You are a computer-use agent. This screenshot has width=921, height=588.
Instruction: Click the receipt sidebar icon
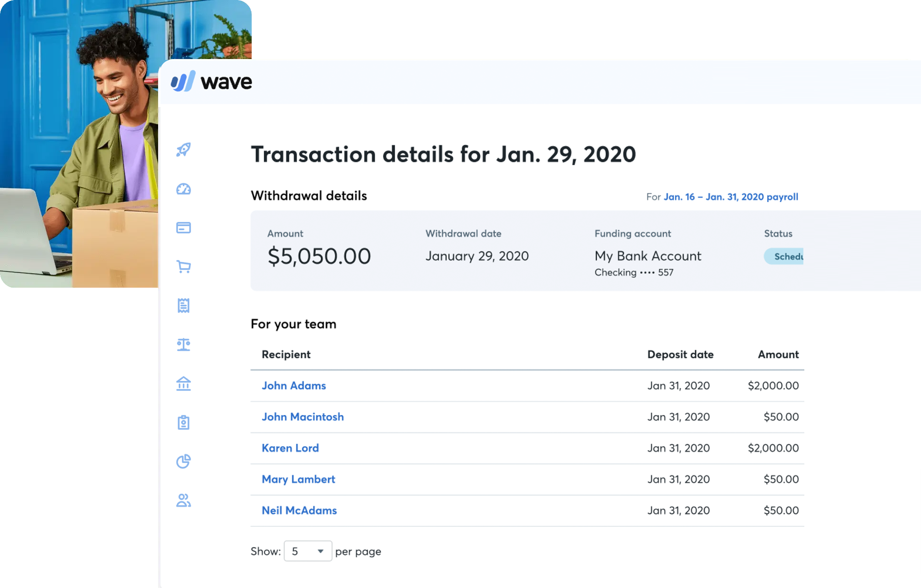(x=184, y=305)
